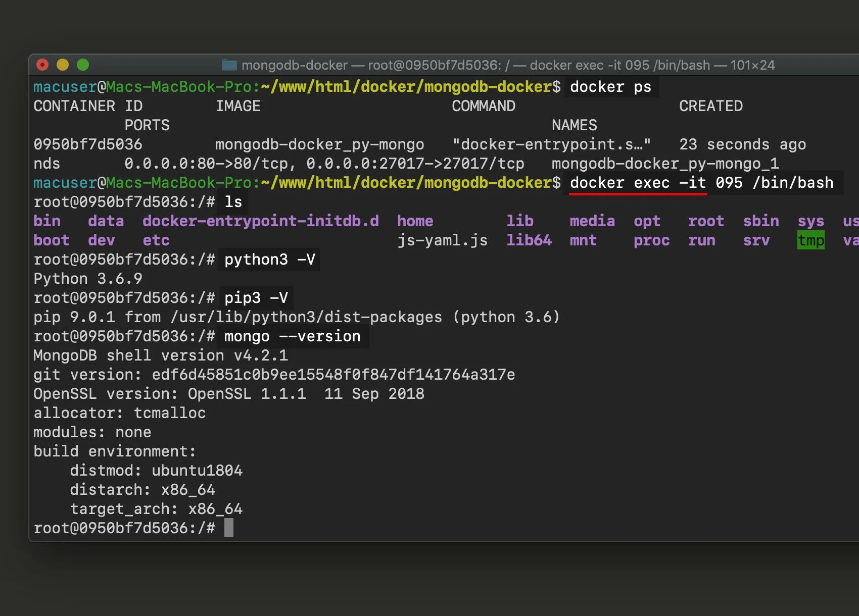Click the 'modules: none' line

click(x=92, y=432)
